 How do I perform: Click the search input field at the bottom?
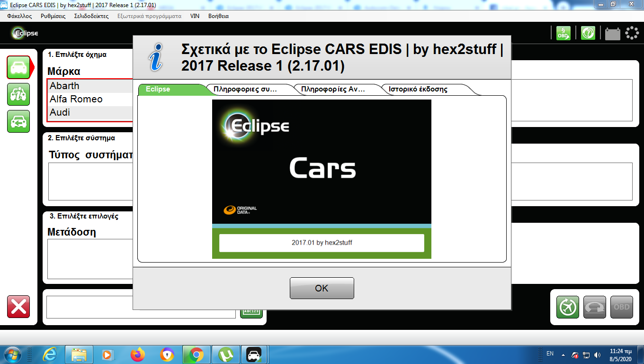[x=141, y=307]
